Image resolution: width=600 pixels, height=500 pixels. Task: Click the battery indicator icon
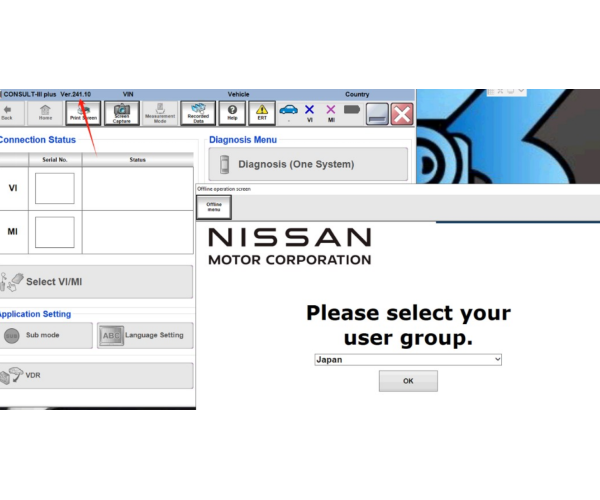(x=352, y=110)
